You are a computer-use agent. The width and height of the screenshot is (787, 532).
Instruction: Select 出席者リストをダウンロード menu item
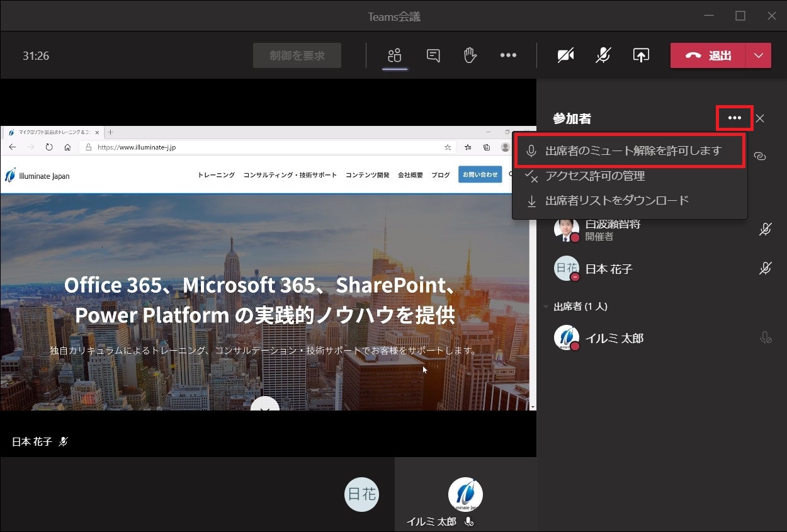click(630, 201)
